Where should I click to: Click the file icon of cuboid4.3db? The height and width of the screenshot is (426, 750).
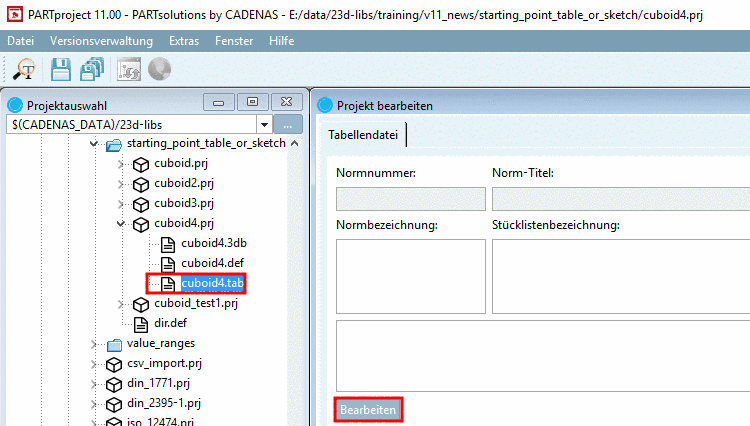168,244
